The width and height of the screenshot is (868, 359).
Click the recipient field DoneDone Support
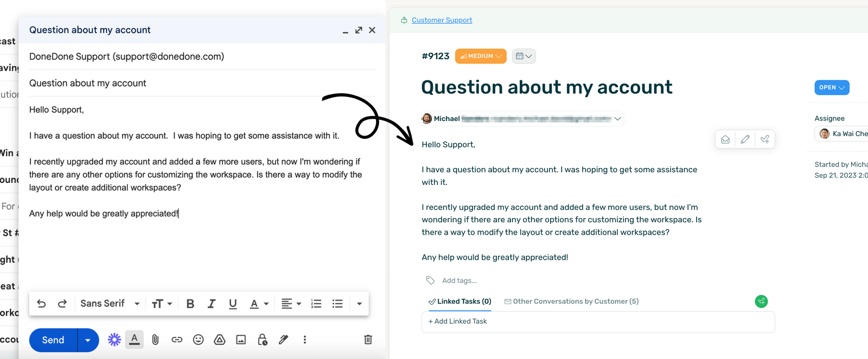pyautogui.click(x=202, y=56)
